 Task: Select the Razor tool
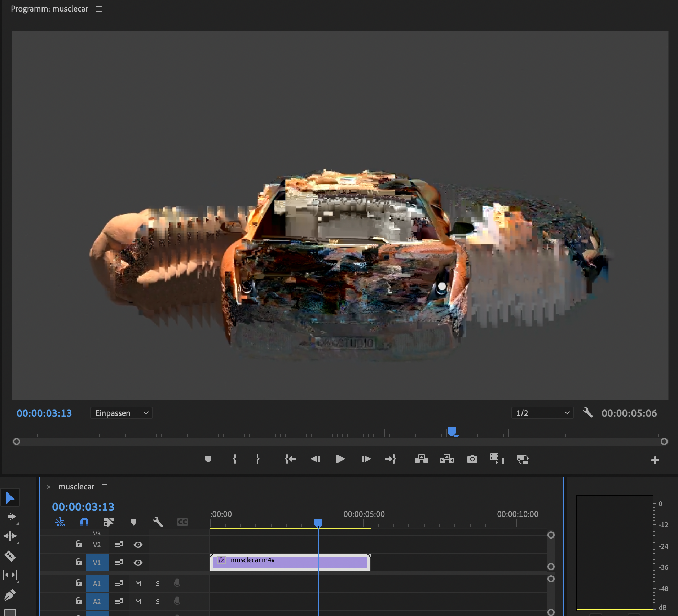pyautogui.click(x=10, y=556)
